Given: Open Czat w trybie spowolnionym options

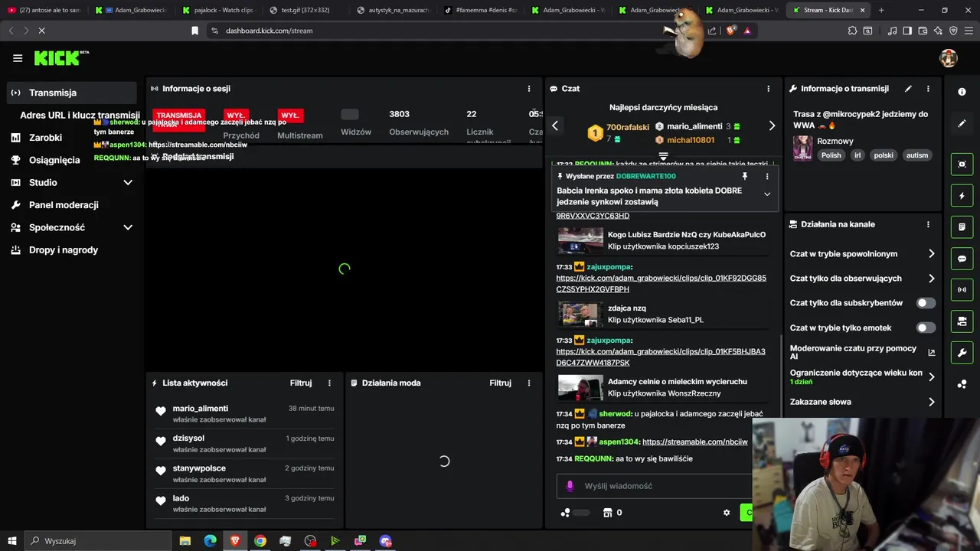Looking at the screenshot, I should point(862,254).
